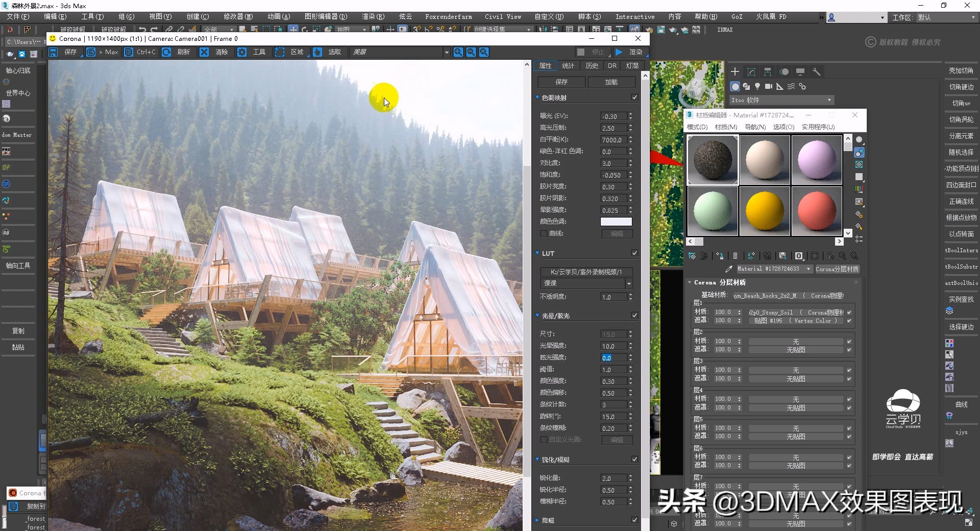Image resolution: width=980 pixels, height=531 pixels.
Task: Click the 层2 无 material slot button
Action: coord(796,341)
